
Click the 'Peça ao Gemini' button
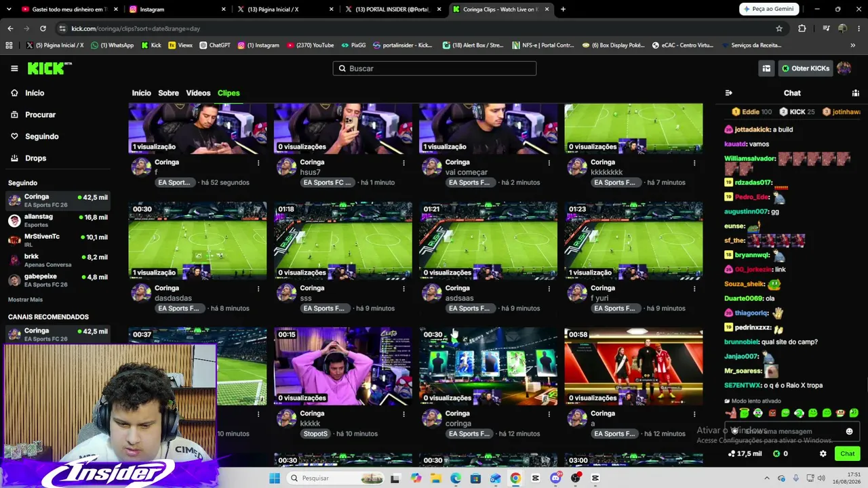pos(769,9)
